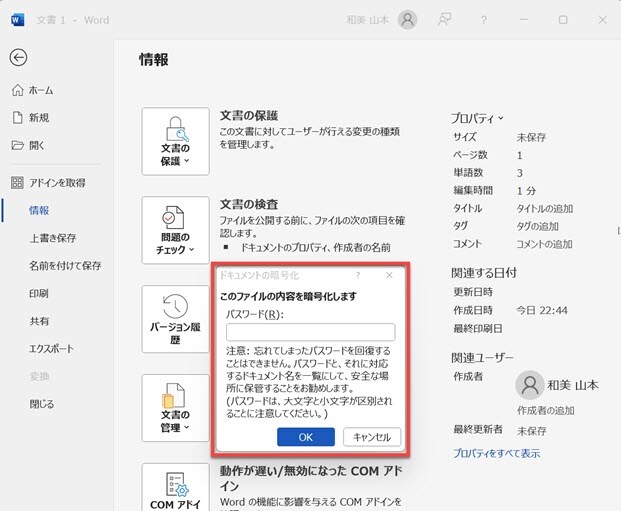Click the user account avatar in title bar
621x511 pixels.
click(x=407, y=20)
